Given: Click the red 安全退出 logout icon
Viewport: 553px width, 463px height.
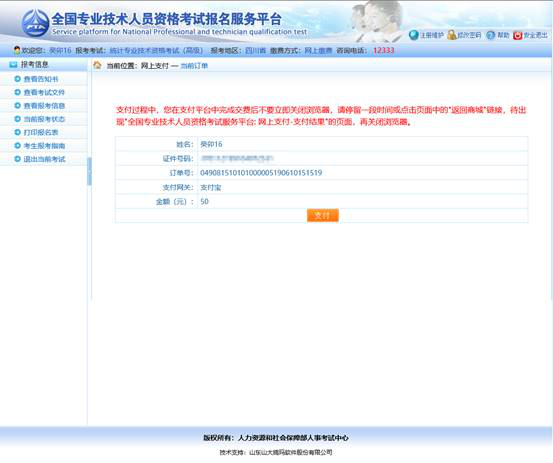Looking at the screenshot, I should pos(517,35).
